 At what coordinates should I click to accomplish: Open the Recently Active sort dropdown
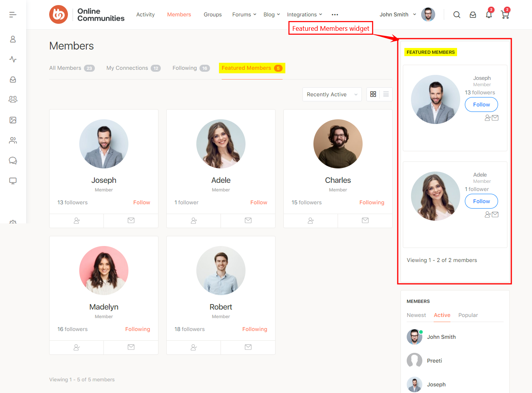click(332, 94)
